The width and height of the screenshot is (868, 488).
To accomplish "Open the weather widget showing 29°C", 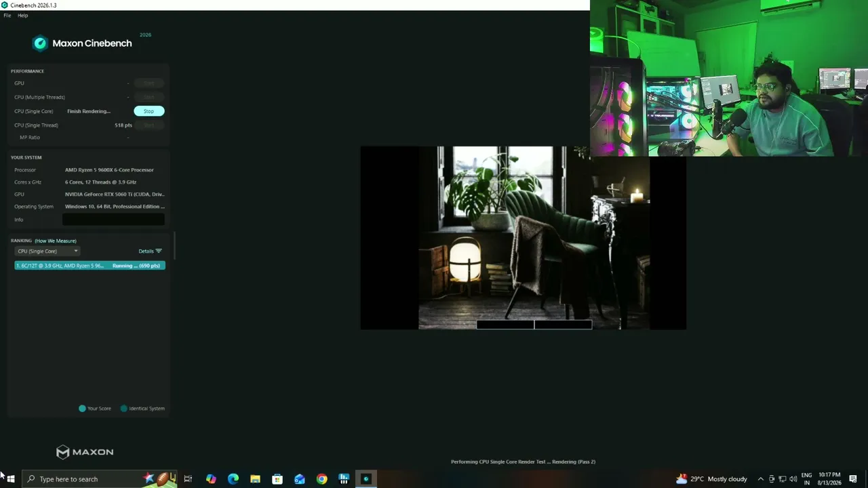I will click(x=711, y=479).
